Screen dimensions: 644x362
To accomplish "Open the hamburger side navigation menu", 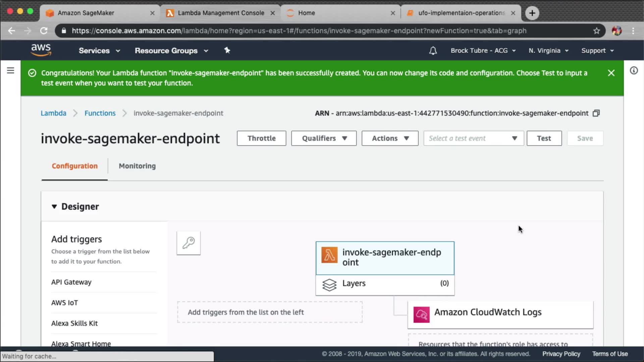I will pos(10,70).
